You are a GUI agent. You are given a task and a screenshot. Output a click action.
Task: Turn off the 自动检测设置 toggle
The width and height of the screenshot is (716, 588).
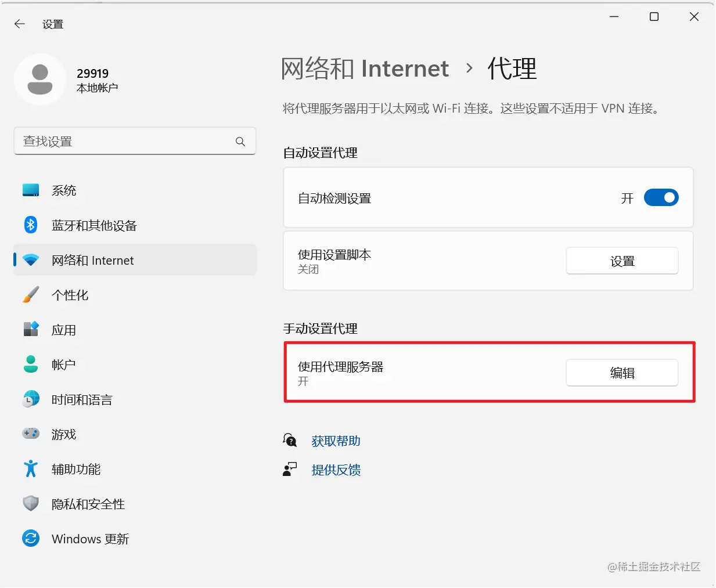tap(661, 197)
